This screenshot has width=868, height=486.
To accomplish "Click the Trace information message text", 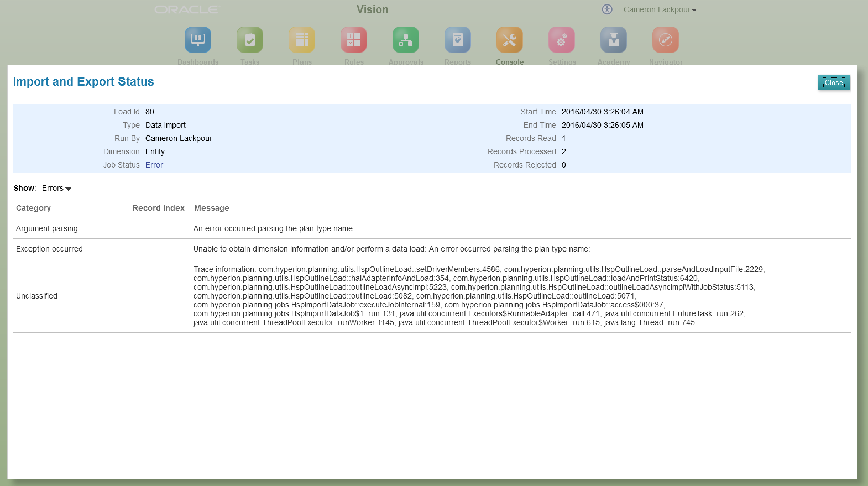I will (x=479, y=296).
